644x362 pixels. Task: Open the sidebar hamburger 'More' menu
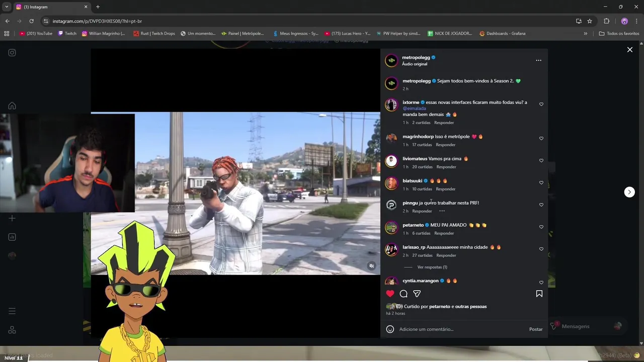pyautogui.click(x=12, y=311)
